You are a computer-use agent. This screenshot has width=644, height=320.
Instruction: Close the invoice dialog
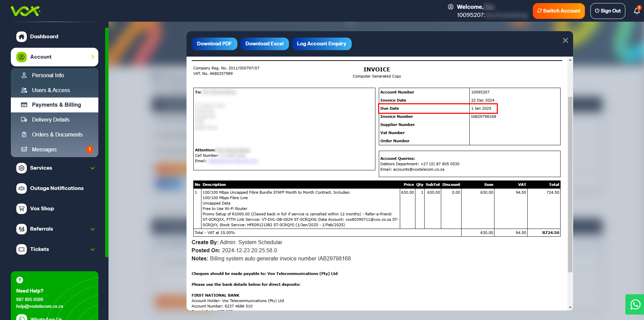point(565,40)
